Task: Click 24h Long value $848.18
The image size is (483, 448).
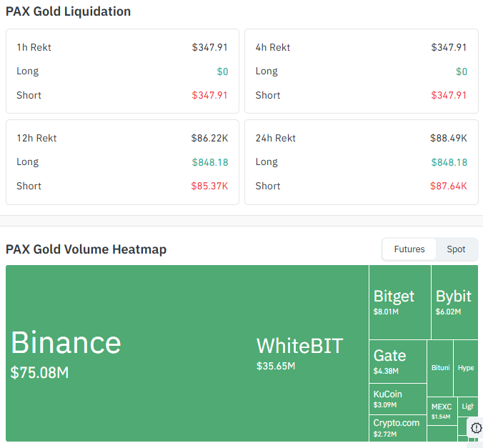Action: click(449, 162)
